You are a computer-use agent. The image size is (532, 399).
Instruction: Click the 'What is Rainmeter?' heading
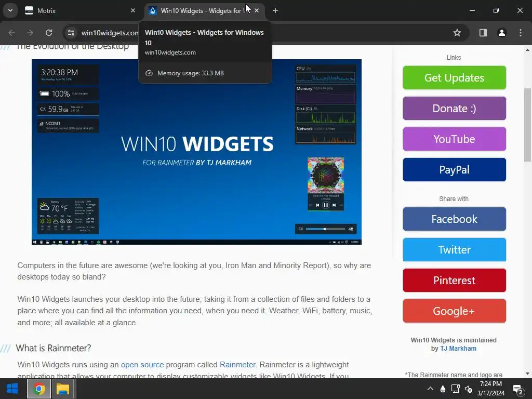[54, 348]
